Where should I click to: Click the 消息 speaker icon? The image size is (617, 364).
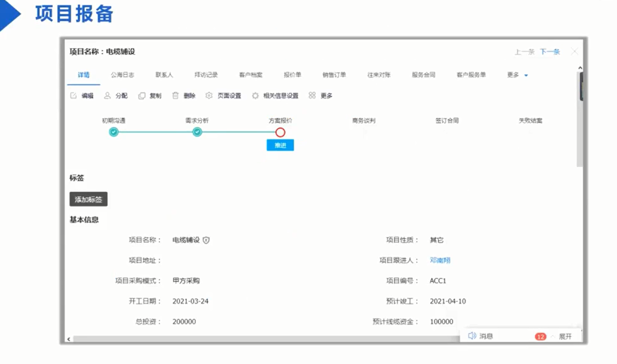472,336
